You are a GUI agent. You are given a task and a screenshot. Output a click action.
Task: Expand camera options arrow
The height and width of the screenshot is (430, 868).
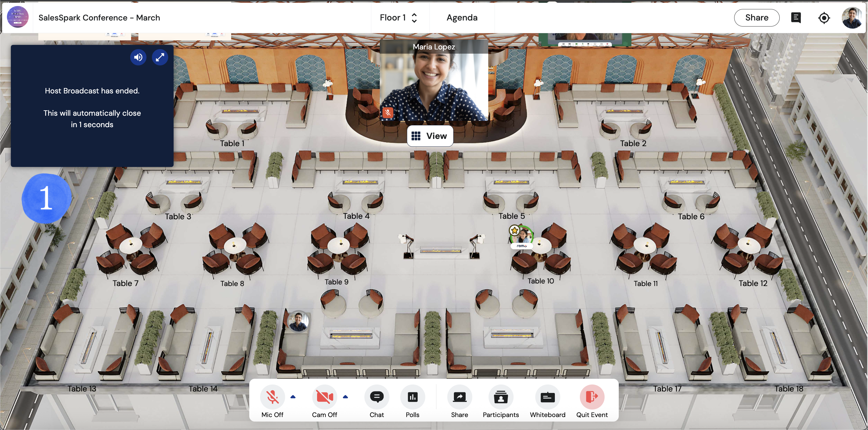coord(345,397)
